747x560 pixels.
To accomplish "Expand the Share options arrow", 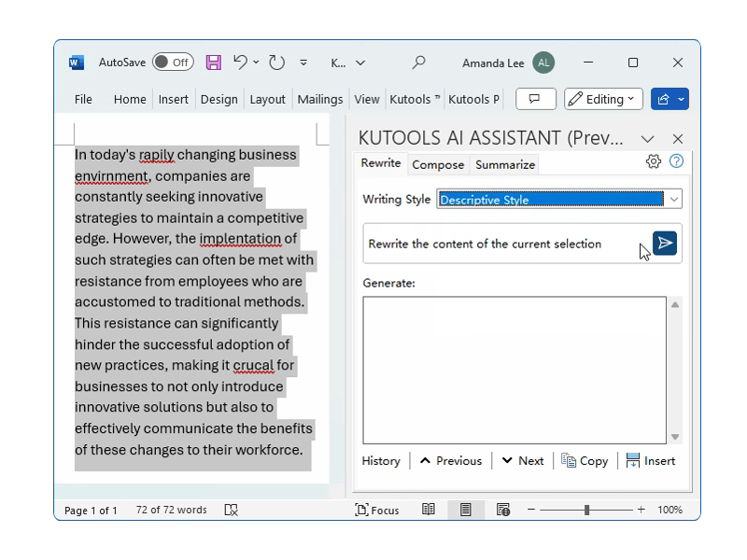I will (x=682, y=99).
